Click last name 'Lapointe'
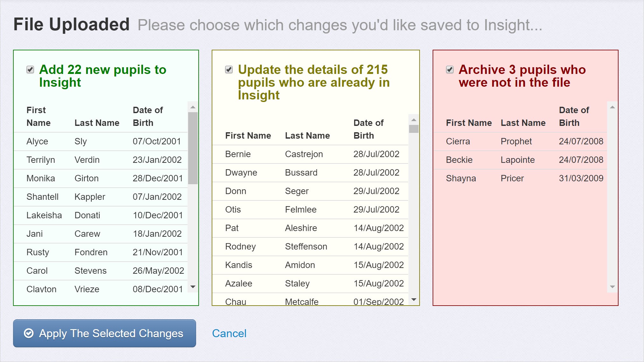Image resolution: width=644 pixels, height=362 pixels. pyautogui.click(x=518, y=160)
